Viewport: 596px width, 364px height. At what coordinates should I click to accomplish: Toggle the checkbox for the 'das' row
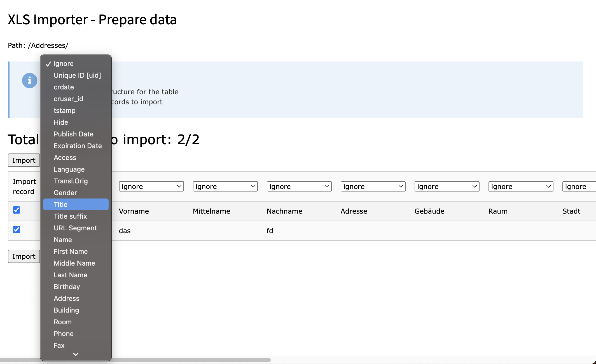(17, 230)
